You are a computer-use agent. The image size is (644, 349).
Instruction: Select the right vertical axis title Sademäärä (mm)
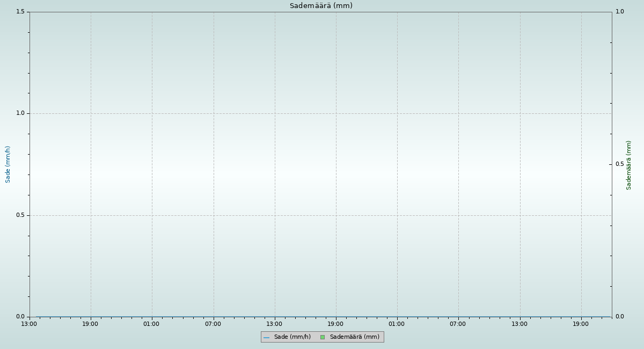pyautogui.click(x=629, y=165)
